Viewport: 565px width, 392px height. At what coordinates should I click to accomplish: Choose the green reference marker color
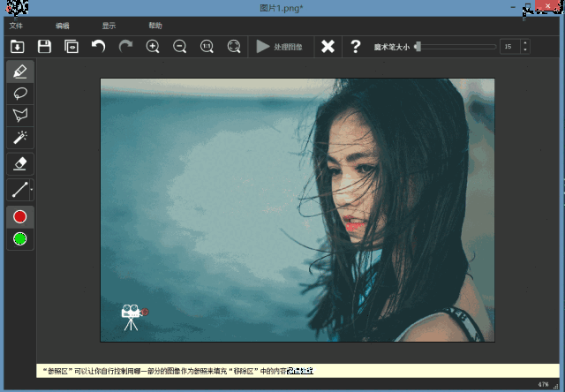click(20, 238)
